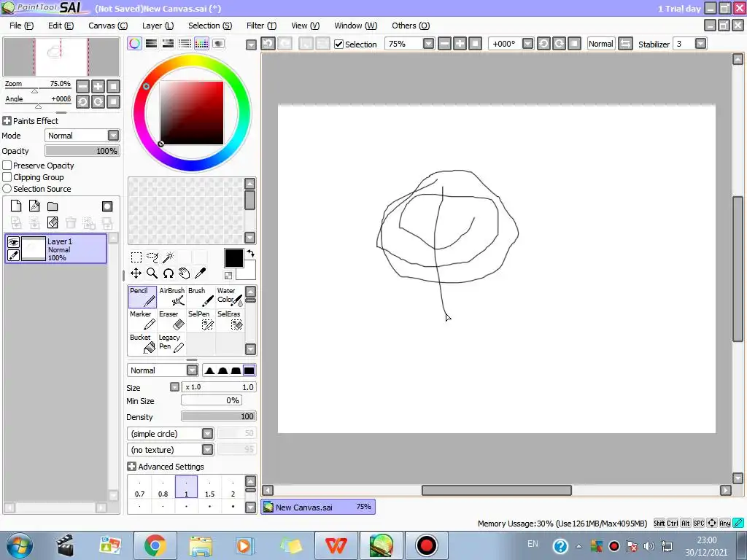Clear the layer with eraser icon
747x560 pixels.
pyautogui.click(x=53, y=222)
